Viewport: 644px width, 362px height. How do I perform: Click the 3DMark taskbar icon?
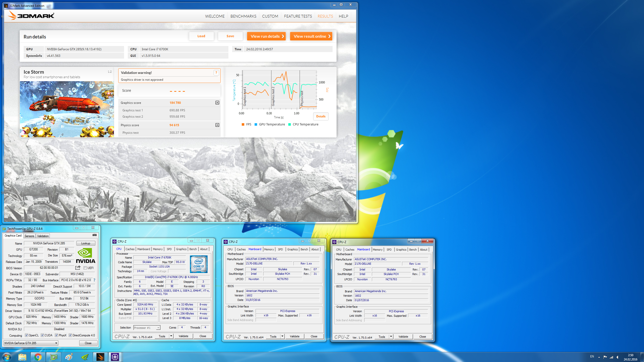(x=100, y=357)
